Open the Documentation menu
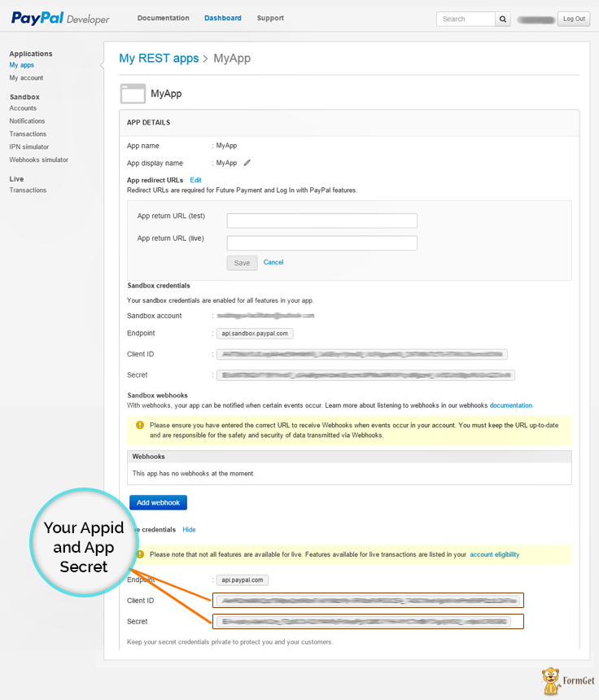Screen dimensions: 599x700 (164, 18)
